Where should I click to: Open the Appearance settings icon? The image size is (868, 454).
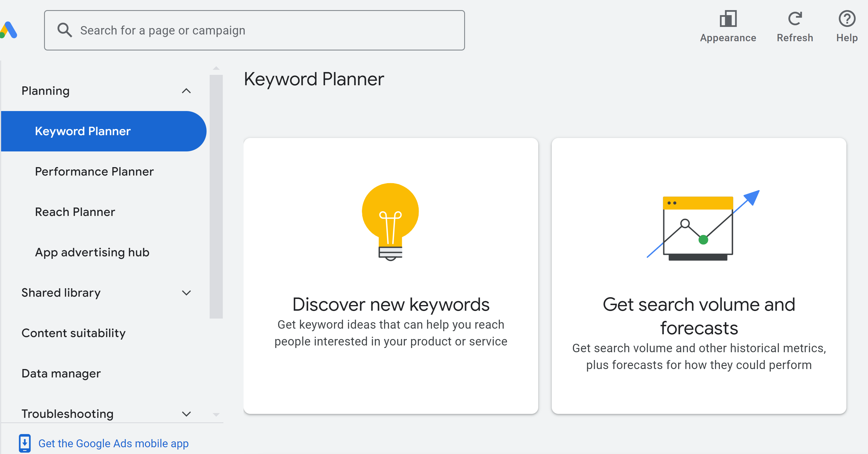tap(728, 19)
